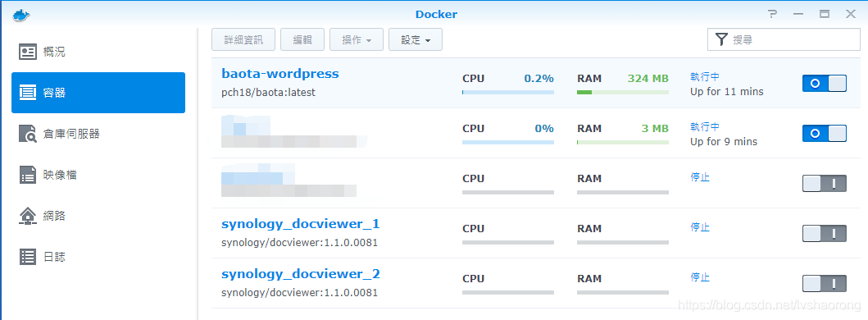Click the pch18/baota:latest image text

click(269, 93)
